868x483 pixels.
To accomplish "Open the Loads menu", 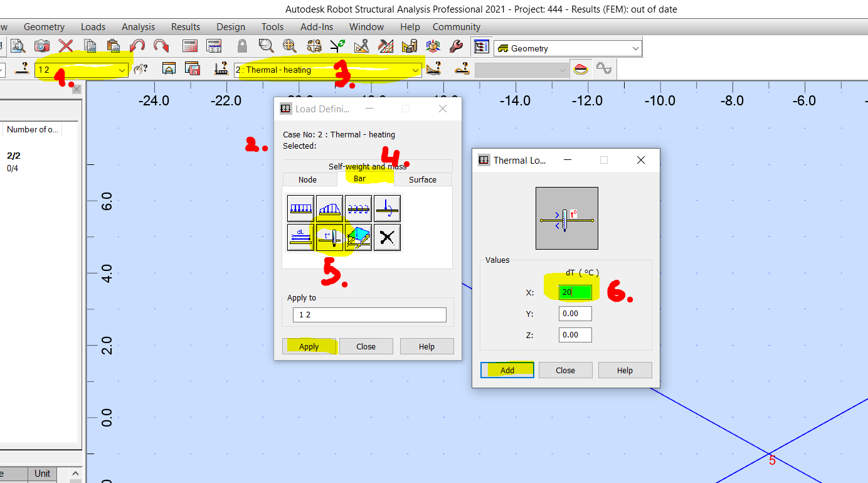I will tap(93, 26).
